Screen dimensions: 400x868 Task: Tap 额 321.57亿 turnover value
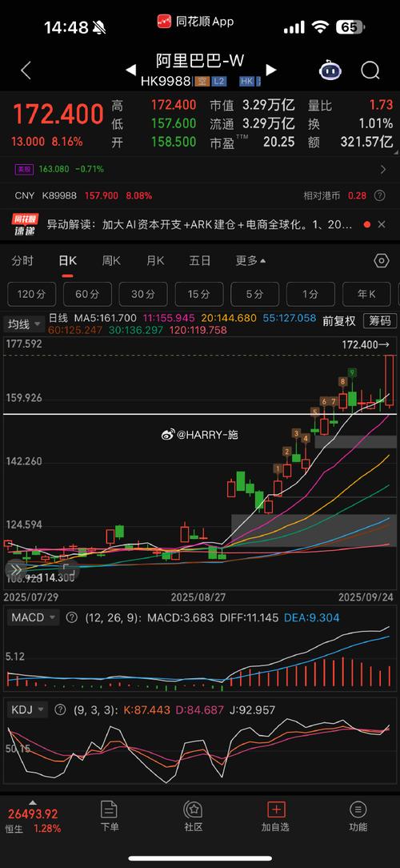point(367,142)
